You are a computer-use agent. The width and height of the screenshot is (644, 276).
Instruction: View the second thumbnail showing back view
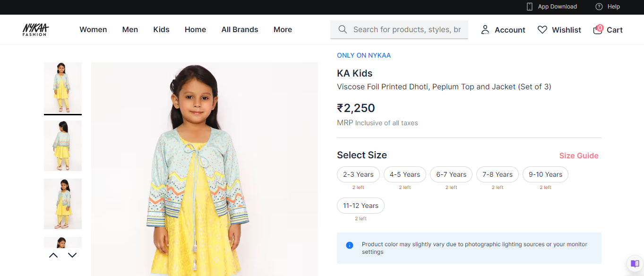click(63, 146)
